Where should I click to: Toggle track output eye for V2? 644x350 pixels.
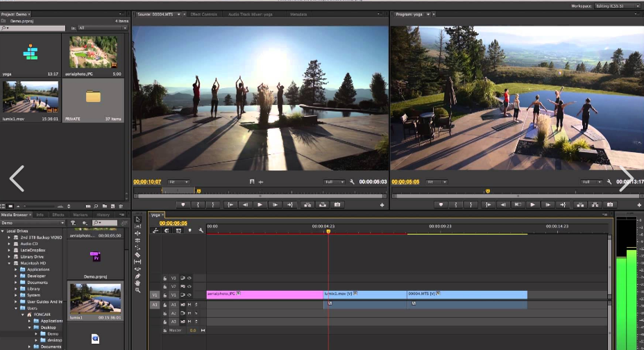point(189,286)
